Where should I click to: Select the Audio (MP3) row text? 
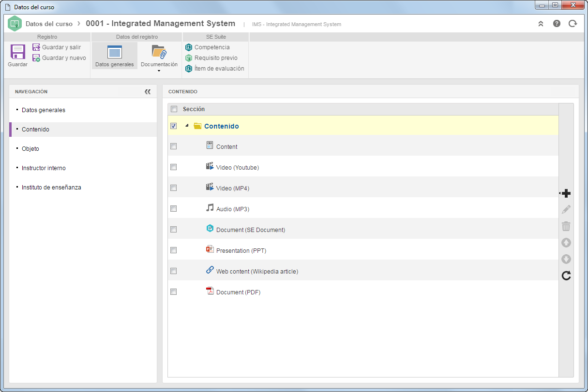coord(233,209)
